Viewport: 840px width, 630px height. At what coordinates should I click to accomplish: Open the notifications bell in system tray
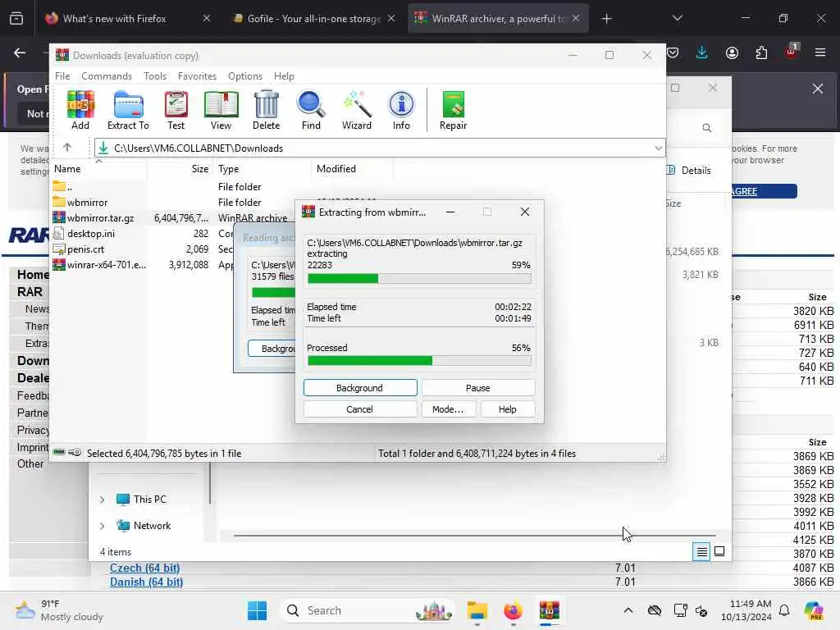tap(784, 610)
